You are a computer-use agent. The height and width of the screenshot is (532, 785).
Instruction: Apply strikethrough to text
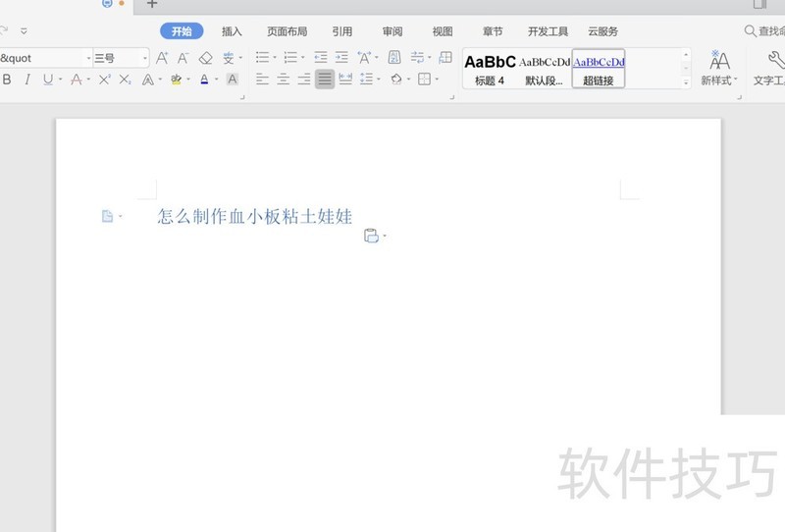(77, 80)
